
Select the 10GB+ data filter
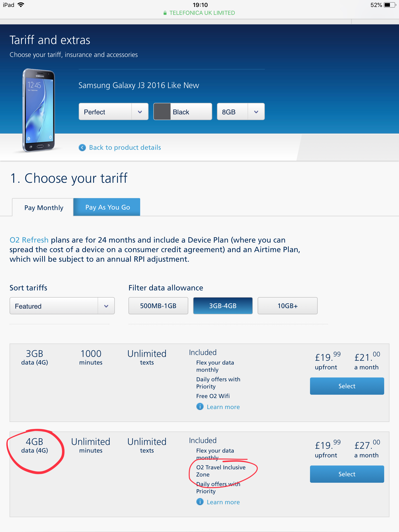click(x=287, y=306)
